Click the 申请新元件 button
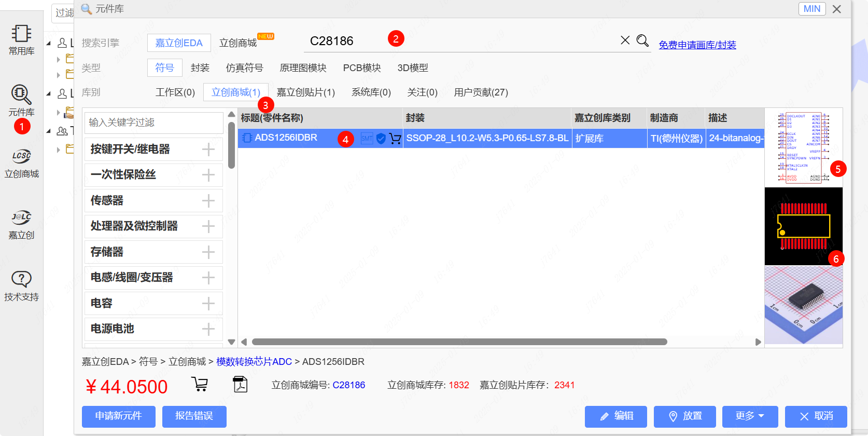 [x=119, y=416]
